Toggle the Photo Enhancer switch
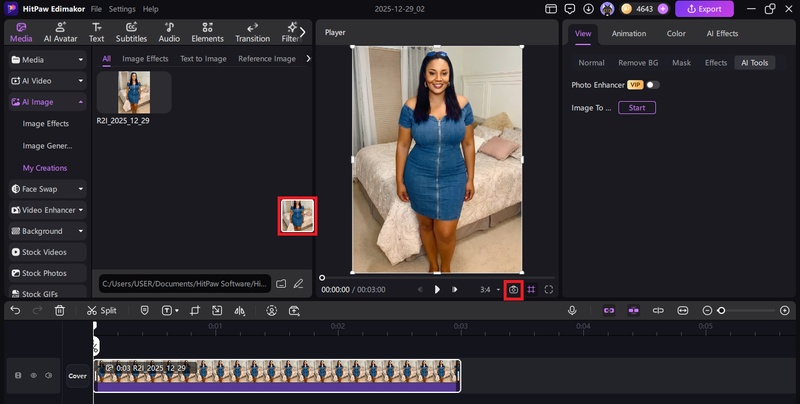The height and width of the screenshot is (404, 800). 653,85
